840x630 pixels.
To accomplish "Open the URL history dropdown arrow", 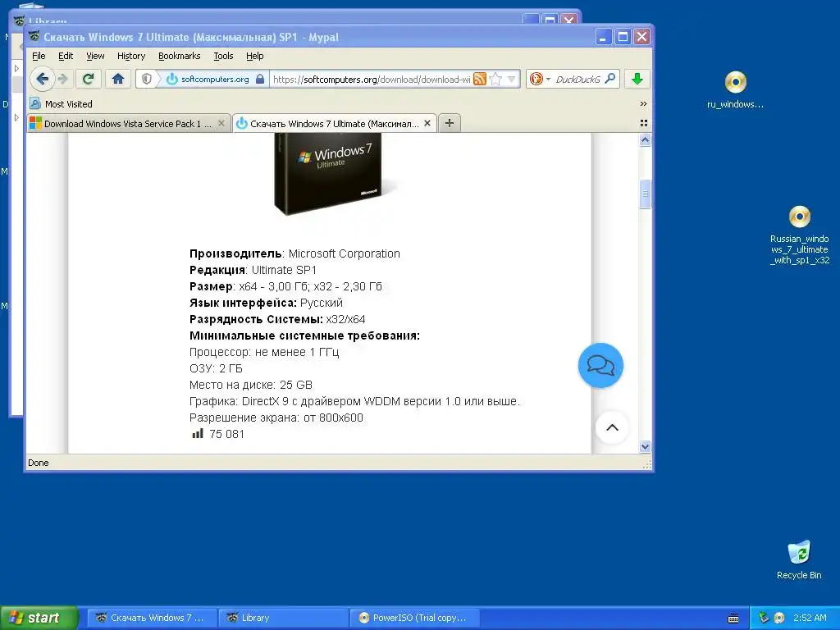I will point(512,80).
